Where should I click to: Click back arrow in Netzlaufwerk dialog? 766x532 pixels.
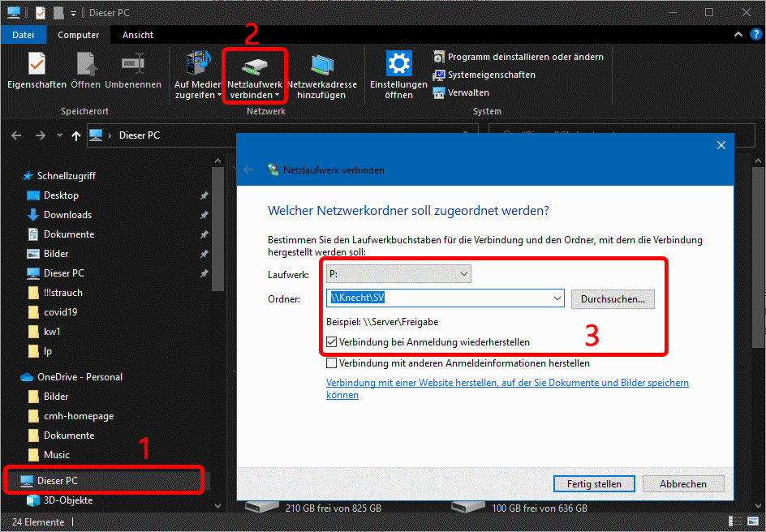[x=248, y=170]
